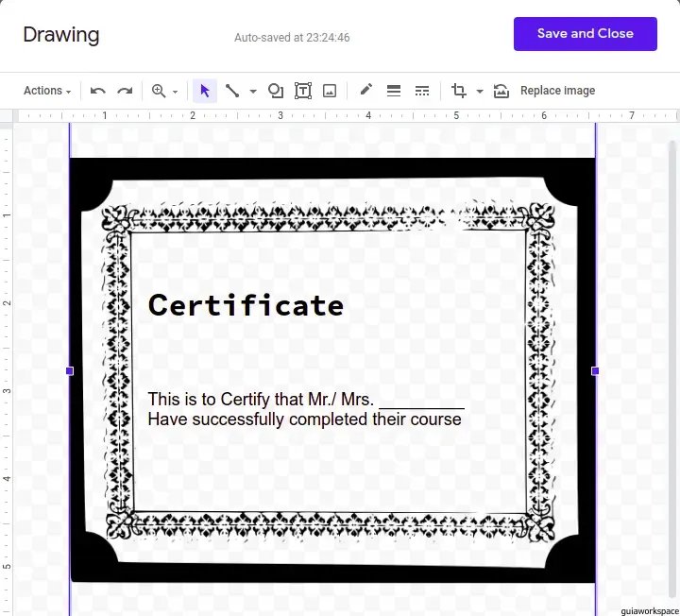Viewport: 680px width, 616px height.
Task: Click the Insert image icon
Action: tap(330, 91)
